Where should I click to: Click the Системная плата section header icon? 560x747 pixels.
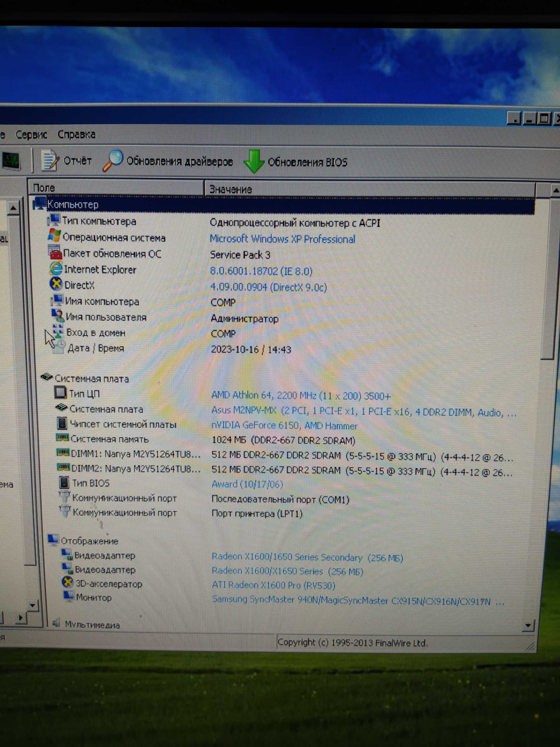pos(46,377)
